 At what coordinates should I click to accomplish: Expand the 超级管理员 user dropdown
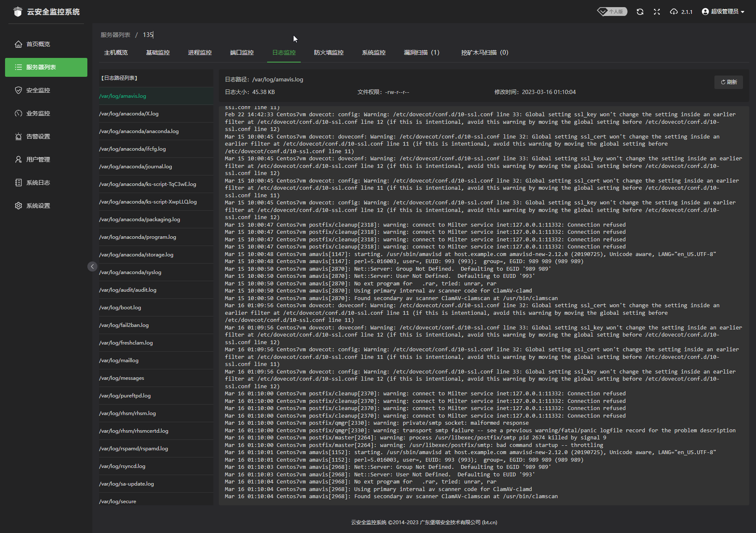(723, 12)
